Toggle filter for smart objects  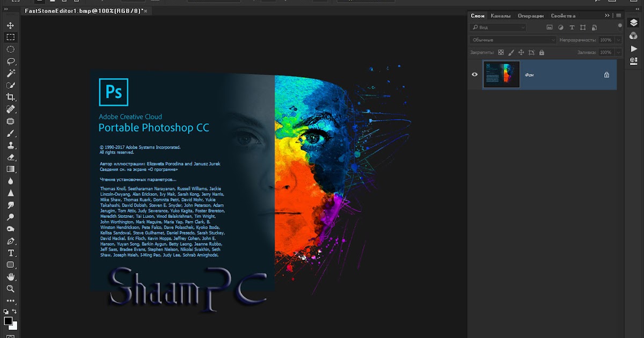point(594,27)
